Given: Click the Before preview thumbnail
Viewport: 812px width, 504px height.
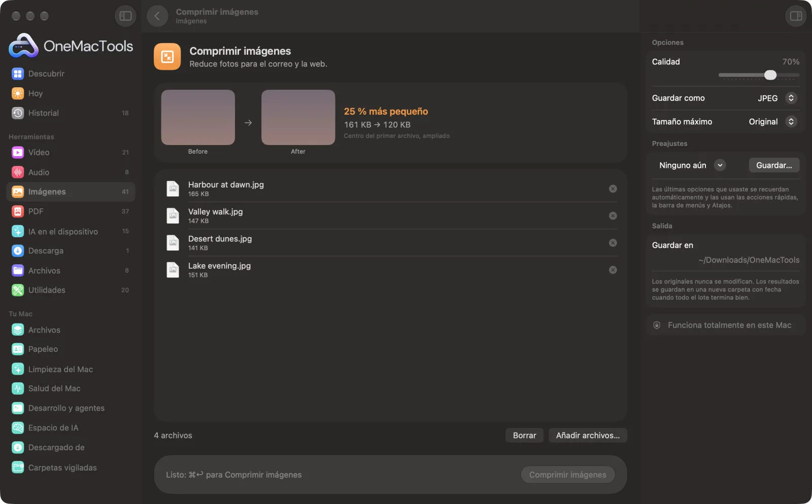Looking at the screenshot, I should coord(198,117).
